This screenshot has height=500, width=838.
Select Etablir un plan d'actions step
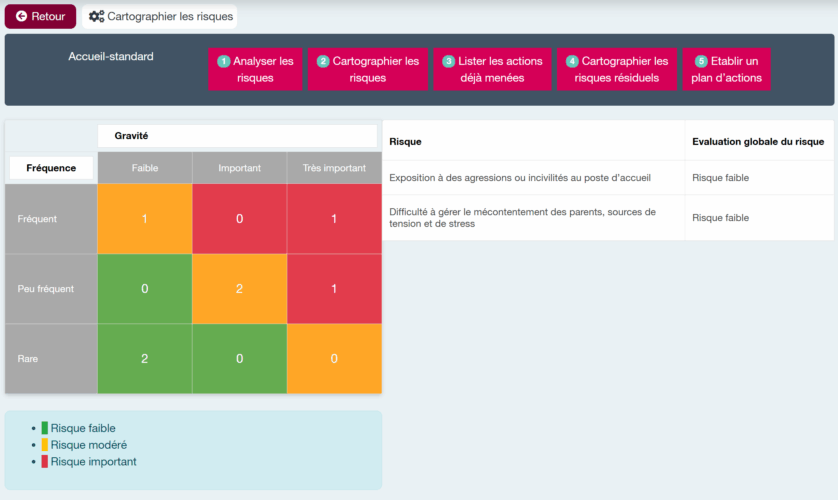click(x=727, y=70)
